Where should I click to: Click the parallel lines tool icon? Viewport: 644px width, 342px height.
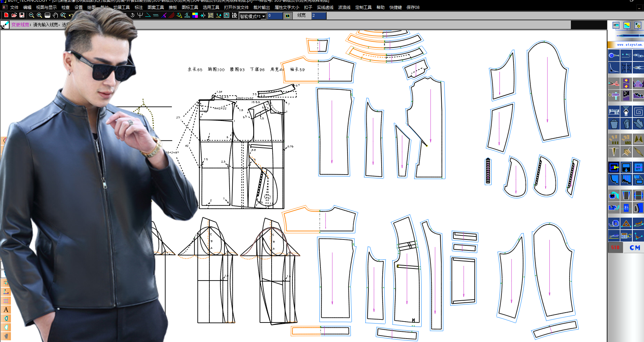tap(156, 15)
